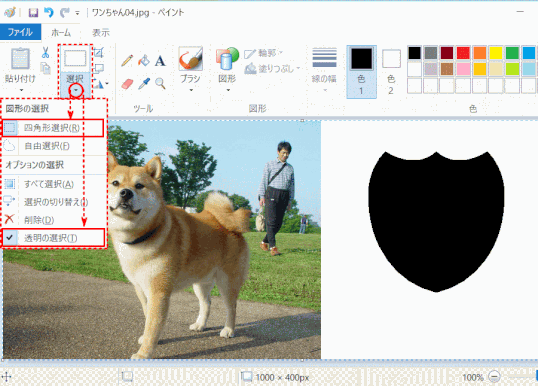Click the 100% zoom level text
Screen dimensions: 538x386
tap(473, 377)
